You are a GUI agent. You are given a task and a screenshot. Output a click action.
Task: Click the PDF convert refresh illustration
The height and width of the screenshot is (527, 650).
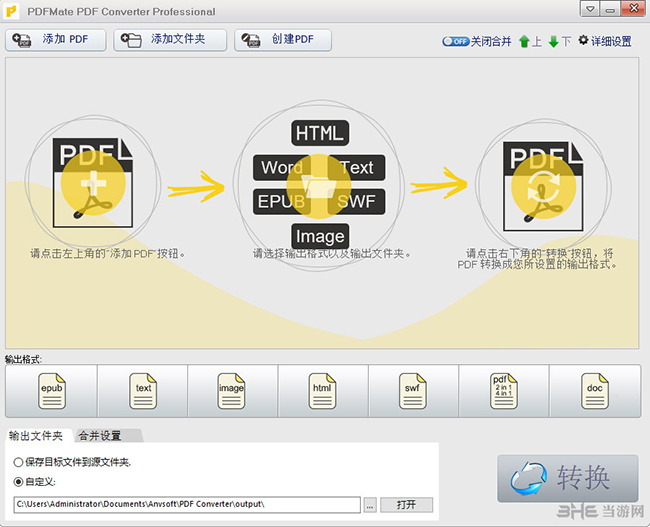pyautogui.click(x=543, y=187)
